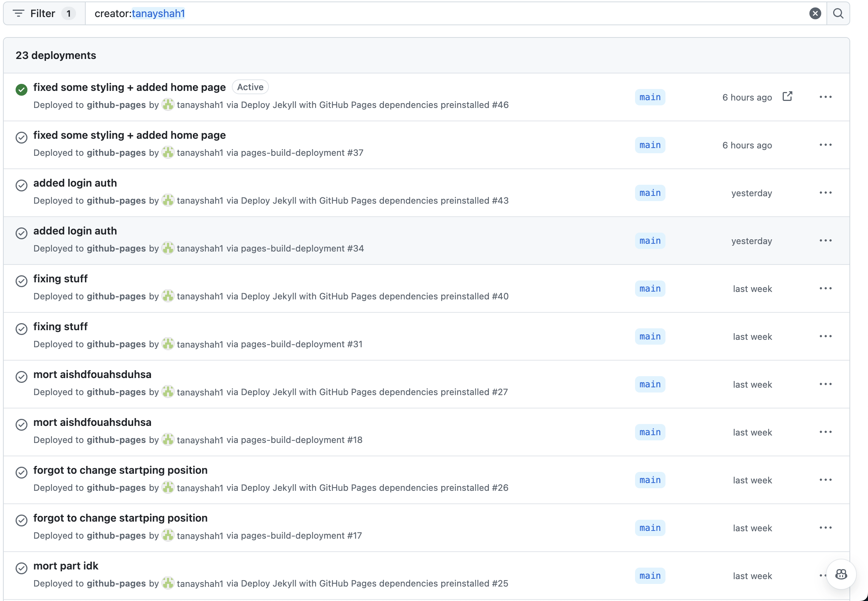Click github-pages environment link on #25
The width and height of the screenshot is (868, 601).
[x=116, y=583]
